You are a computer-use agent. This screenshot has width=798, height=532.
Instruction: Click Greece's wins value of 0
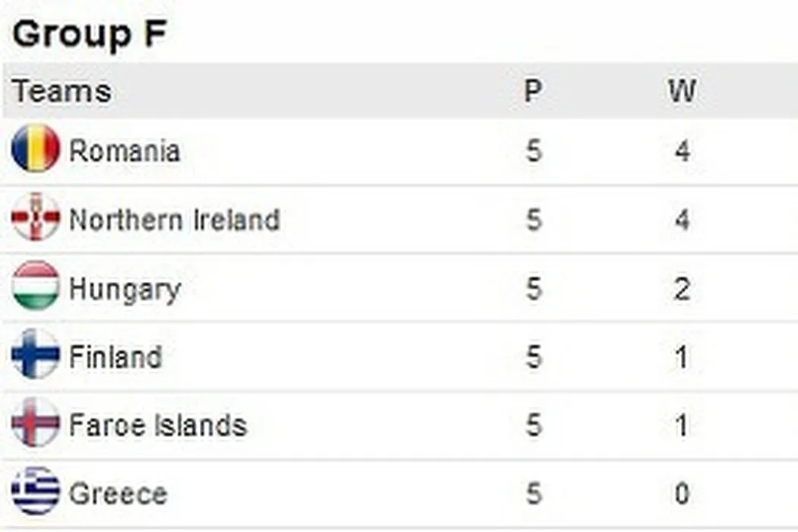tap(682, 494)
